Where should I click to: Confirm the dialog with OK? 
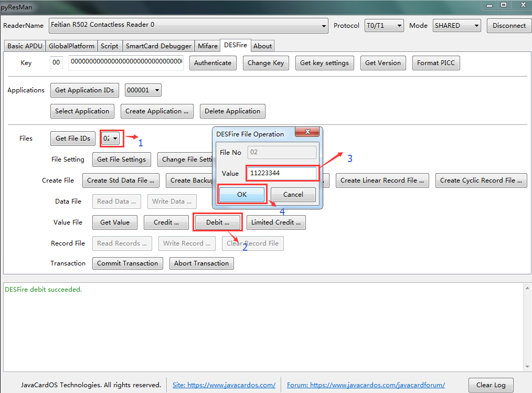point(242,195)
